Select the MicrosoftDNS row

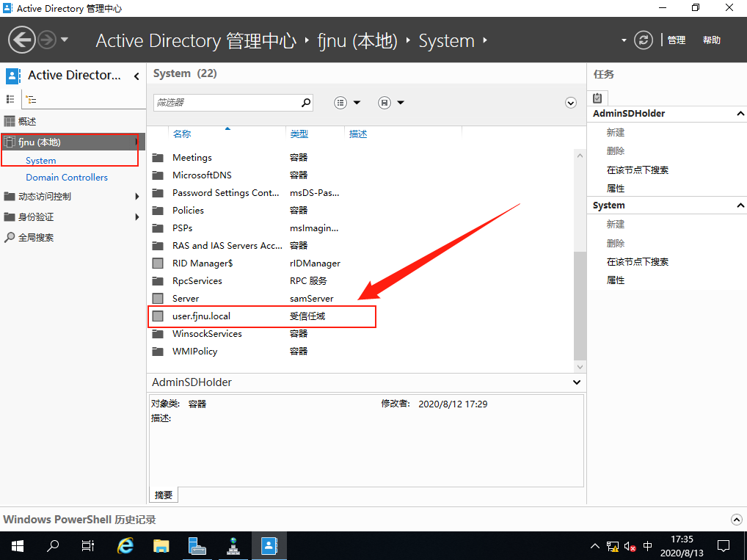click(362, 175)
